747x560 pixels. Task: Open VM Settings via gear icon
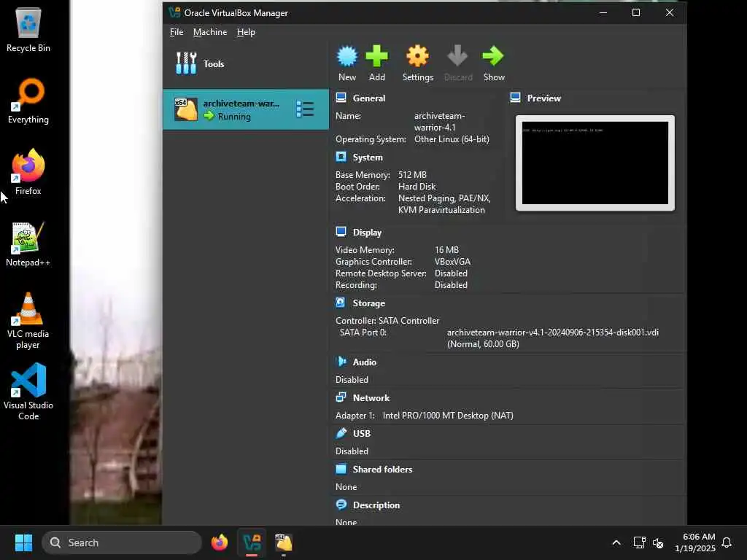click(x=417, y=56)
